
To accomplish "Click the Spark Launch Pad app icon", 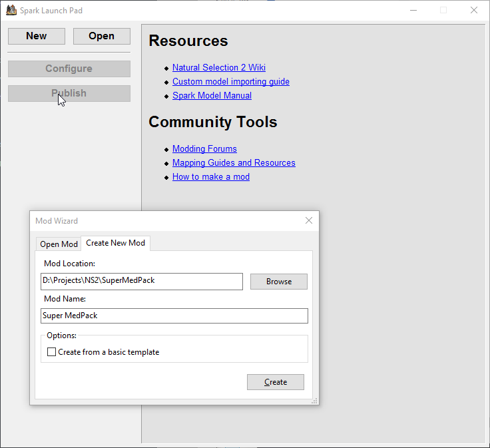I will (x=11, y=10).
